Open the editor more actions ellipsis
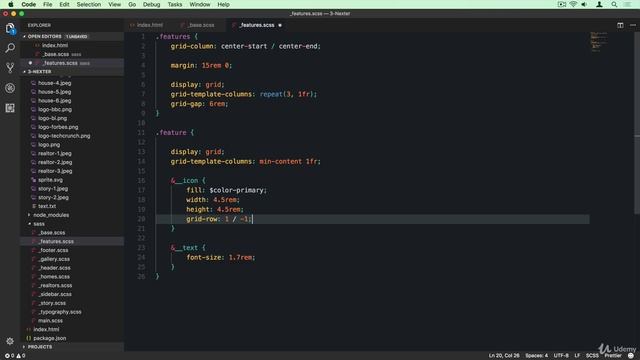Image resolution: width=640 pixels, height=360 pixels. [633, 25]
